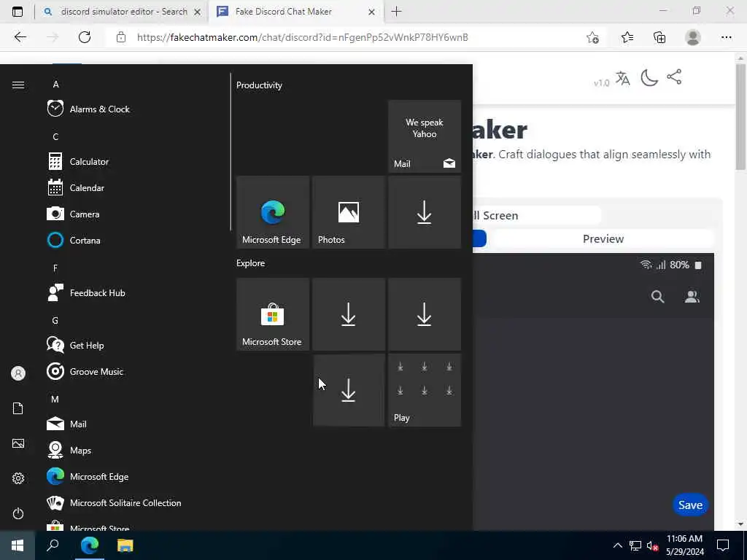Screen dimensions: 747x560
Task: Open Settings gear in the Start sidebar
Action: point(18,478)
